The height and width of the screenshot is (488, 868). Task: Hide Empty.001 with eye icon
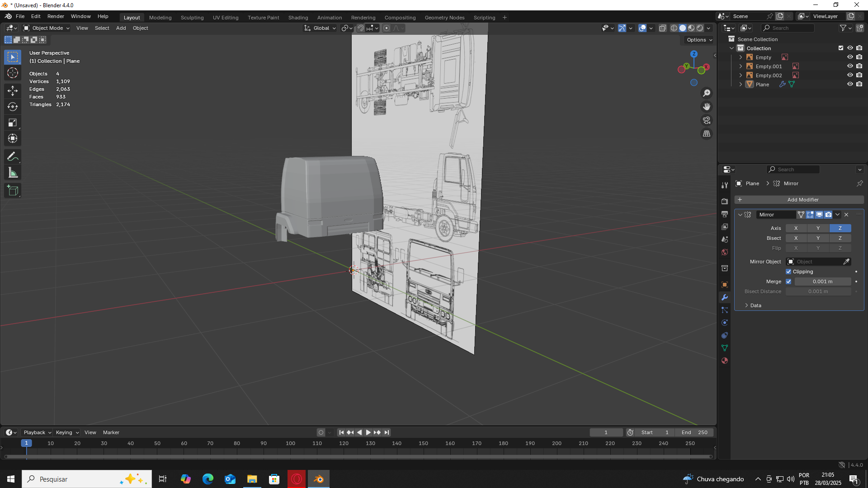(x=850, y=66)
